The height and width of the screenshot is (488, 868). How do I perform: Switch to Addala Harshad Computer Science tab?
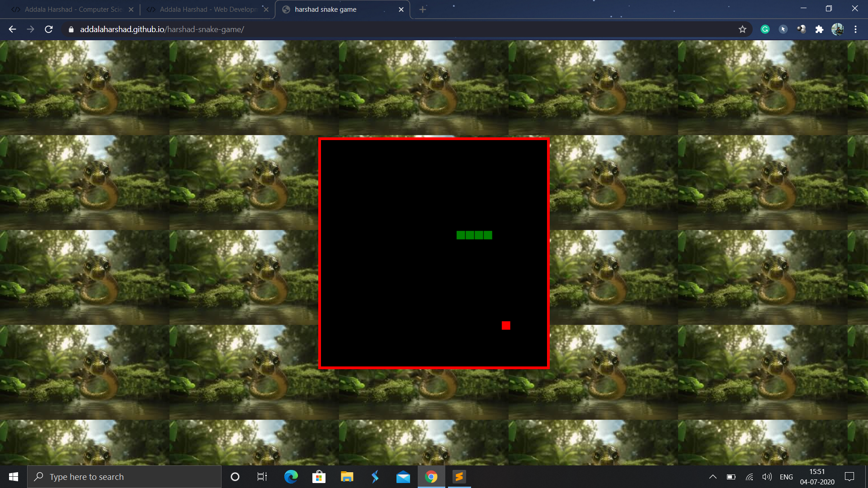(72, 9)
